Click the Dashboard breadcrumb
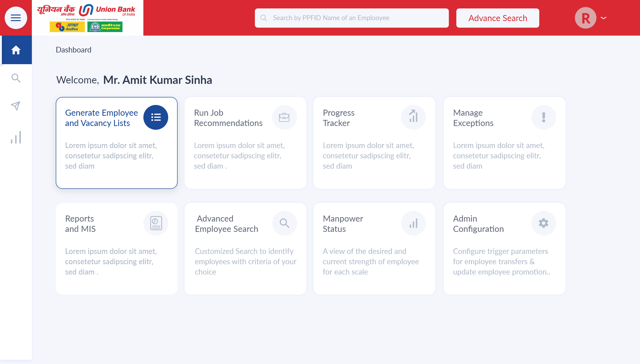The width and height of the screenshot is (640, 364). tap(74, 50)
